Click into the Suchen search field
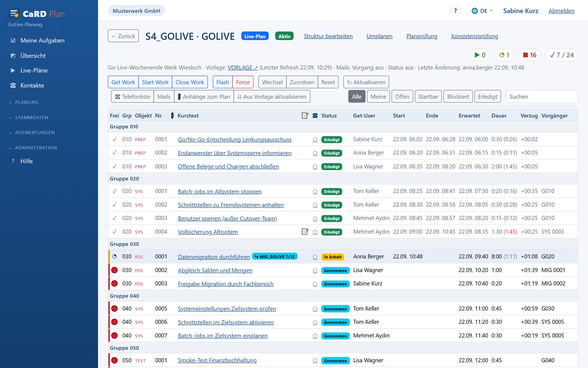Image resolution: width=588 pixels, height=368 pixels. [542, 96]
